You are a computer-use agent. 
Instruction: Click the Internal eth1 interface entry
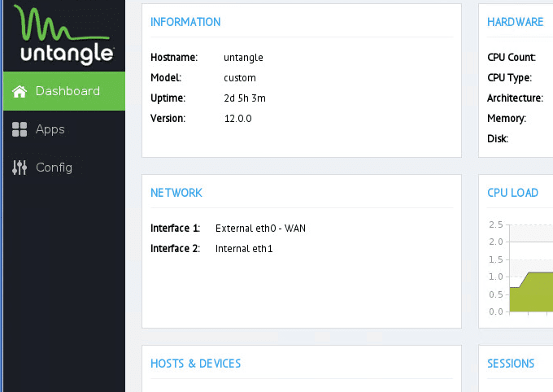(x=244, y=249)
